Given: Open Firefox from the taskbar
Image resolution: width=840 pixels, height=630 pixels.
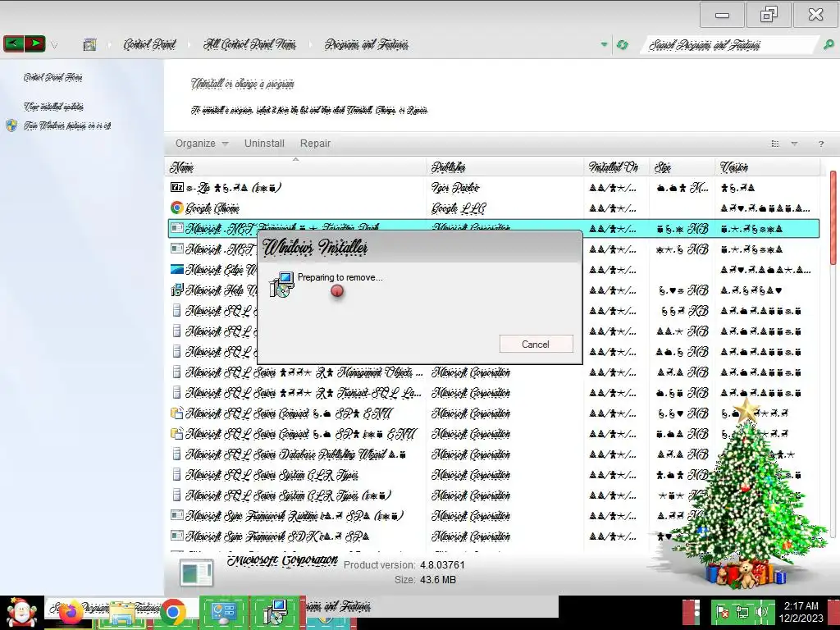Looking at the screenshot, I should [x=71, y=613].
